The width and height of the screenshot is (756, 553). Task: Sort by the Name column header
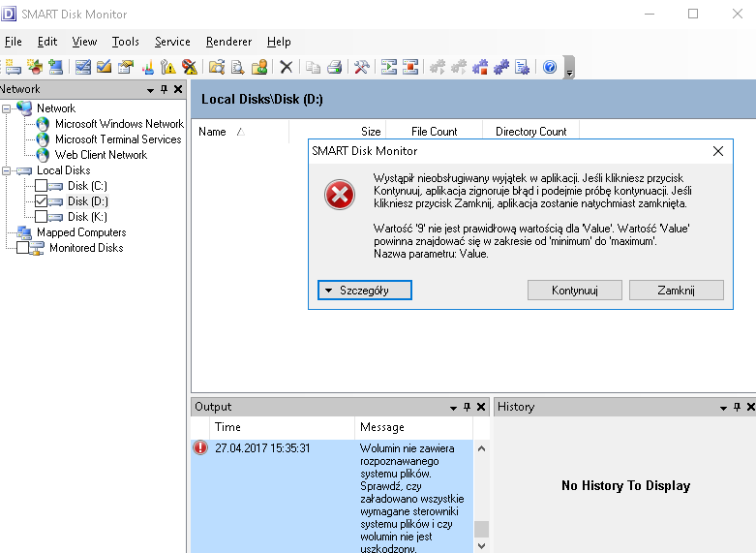coord(240,132)
